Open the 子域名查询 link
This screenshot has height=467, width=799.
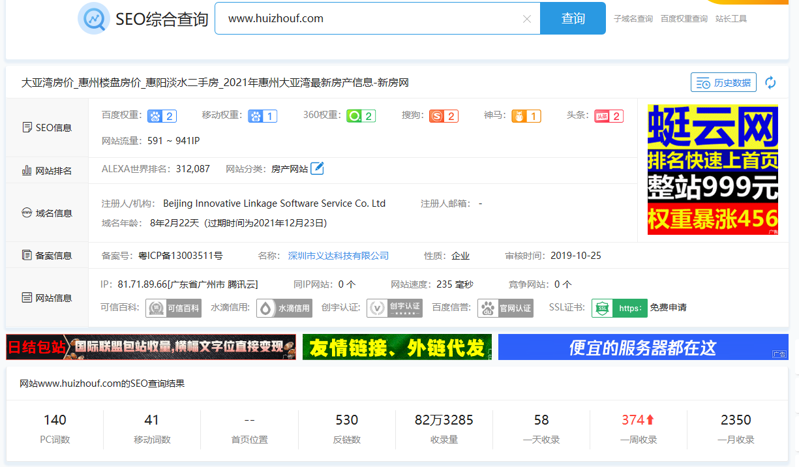633,19
